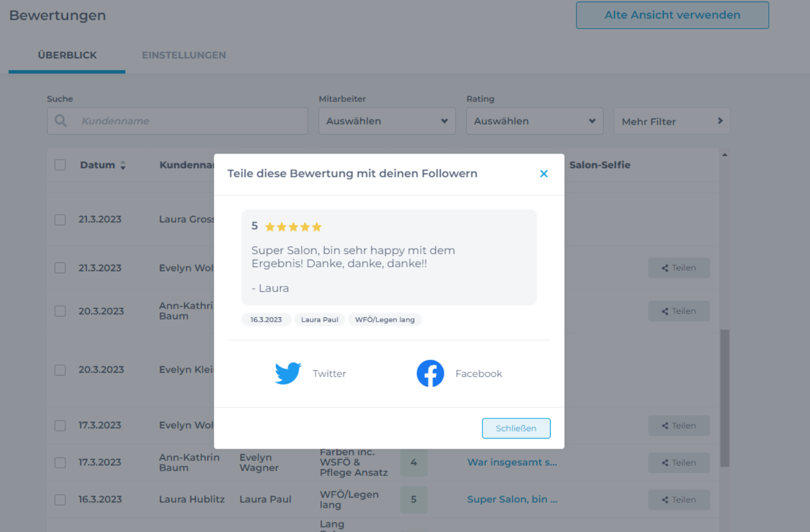The width and height of the screenshot is (810, 532).
Task: Click the magnifier icon in the search field
Action: pyautogui.click(x=61, y=121)
